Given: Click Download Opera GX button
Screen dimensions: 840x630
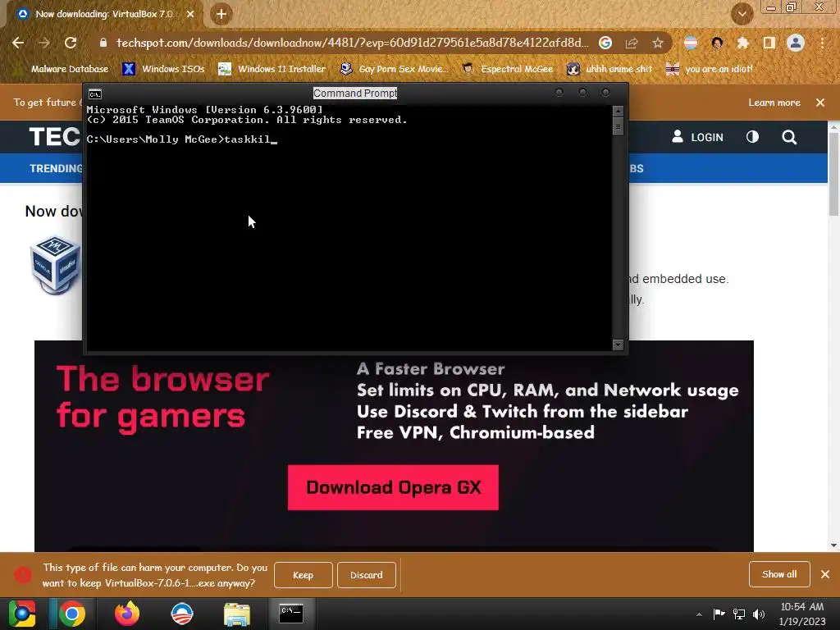Looking at the screenshot, I should (393, 487).
